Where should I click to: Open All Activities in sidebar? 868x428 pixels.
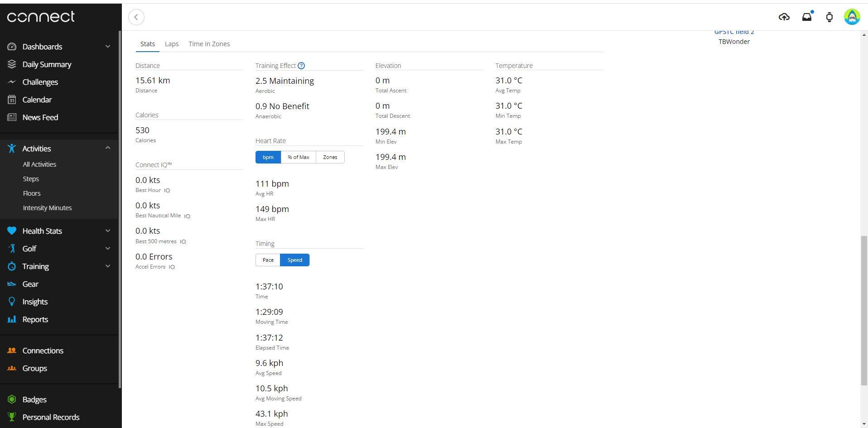(39, 164)
